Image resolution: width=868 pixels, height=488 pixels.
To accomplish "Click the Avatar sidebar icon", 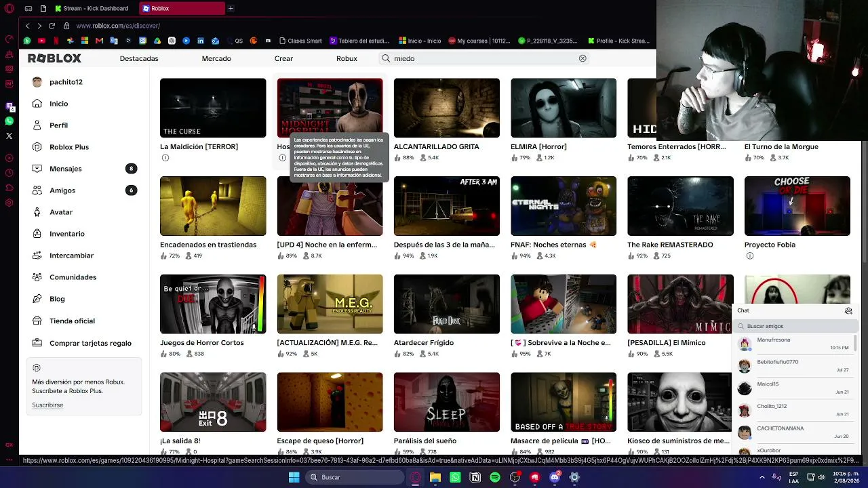I will [37, 212].
